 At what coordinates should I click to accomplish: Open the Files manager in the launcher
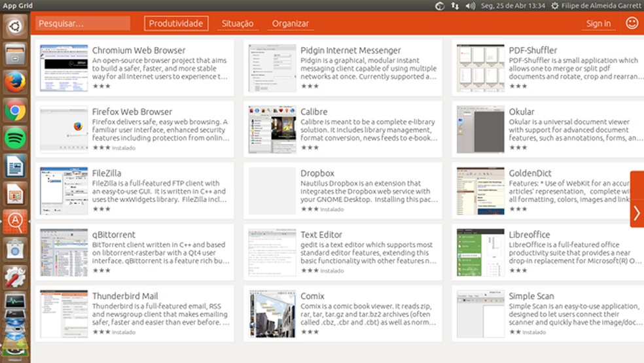(x=15, y=54)
